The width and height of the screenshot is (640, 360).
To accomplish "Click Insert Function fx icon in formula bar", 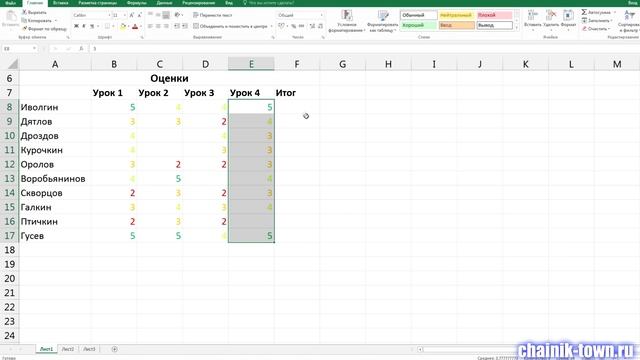I will coord(81,49).
